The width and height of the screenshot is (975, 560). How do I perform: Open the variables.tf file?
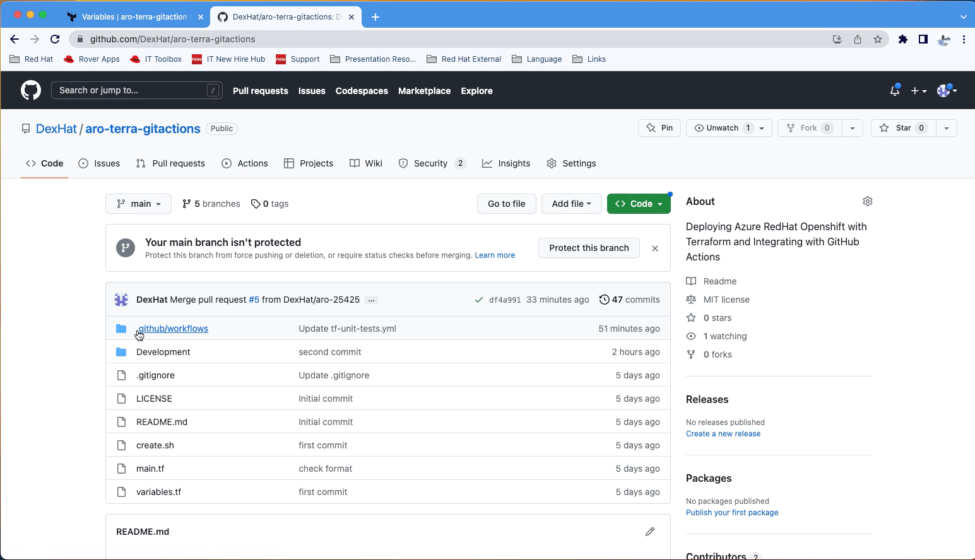click(158, 492)
